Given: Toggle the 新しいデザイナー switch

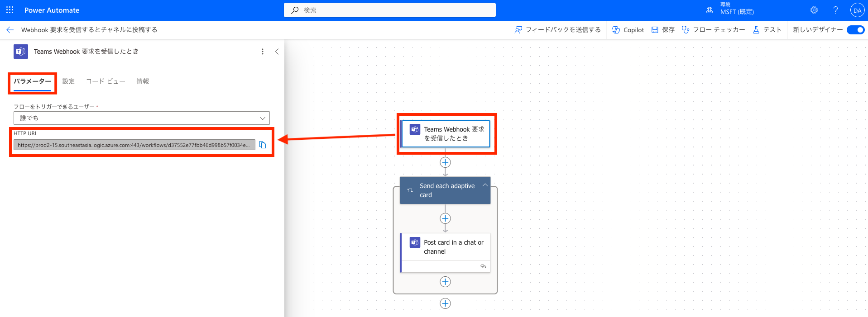Looking at the screenshot, I should (x=855, y=30).
